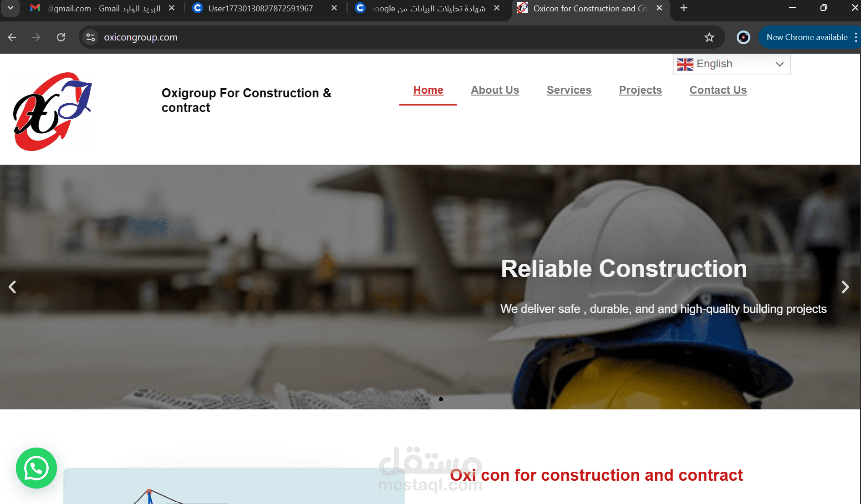This screenshot has height=504, width=861.
Task: Close the Gmail tab
Action: (172, 8)
